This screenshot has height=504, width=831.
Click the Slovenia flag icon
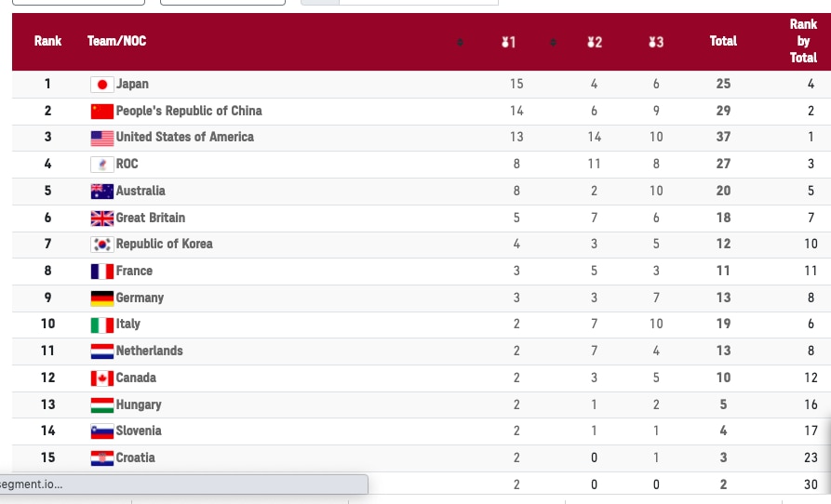click(102, 431)
